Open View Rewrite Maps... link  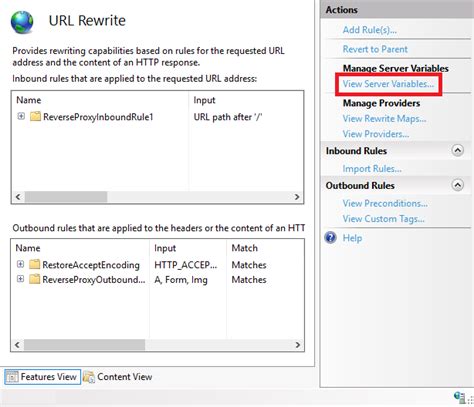click(x=384, y=119)
